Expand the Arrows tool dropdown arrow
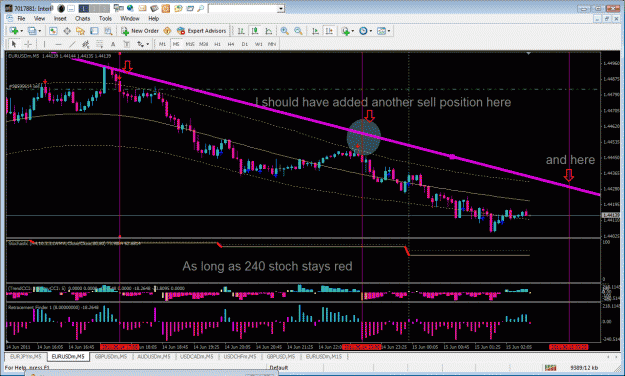Viewport: 625px width, 376px height. coord(147,44)
